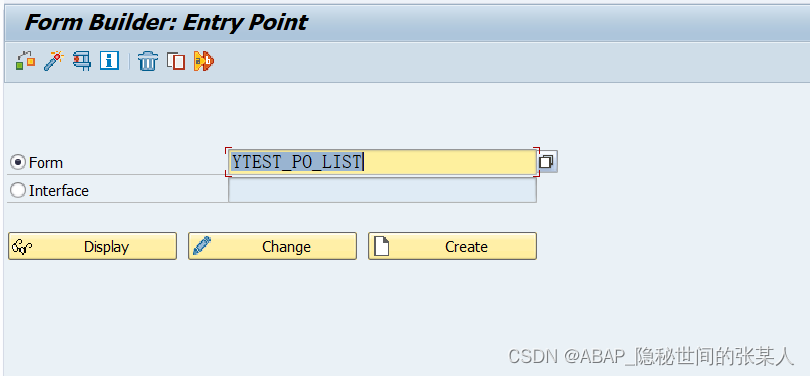Click the Form Builder: Entry Point title
The image size is (810, 376).
click(x=166, y=22)
